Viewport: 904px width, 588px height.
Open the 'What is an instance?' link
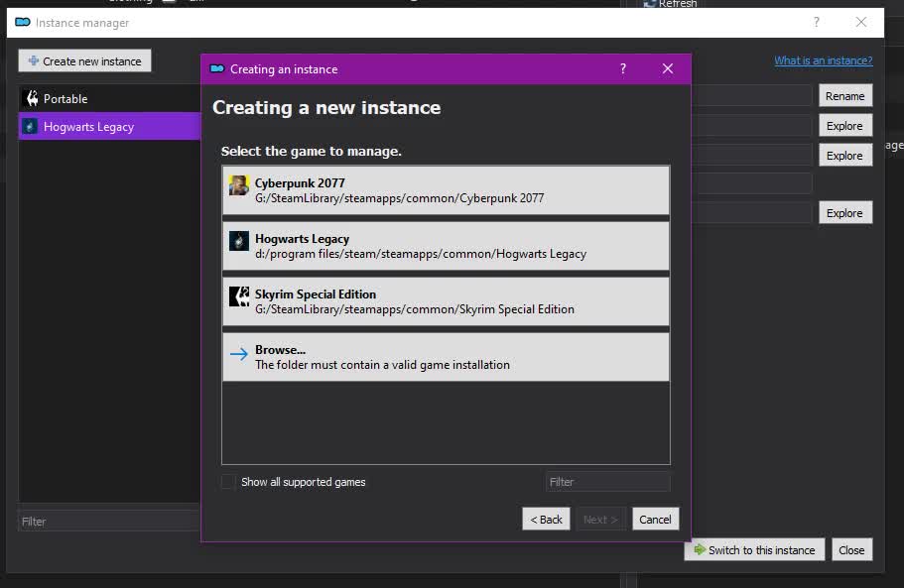tap(823, 60)
